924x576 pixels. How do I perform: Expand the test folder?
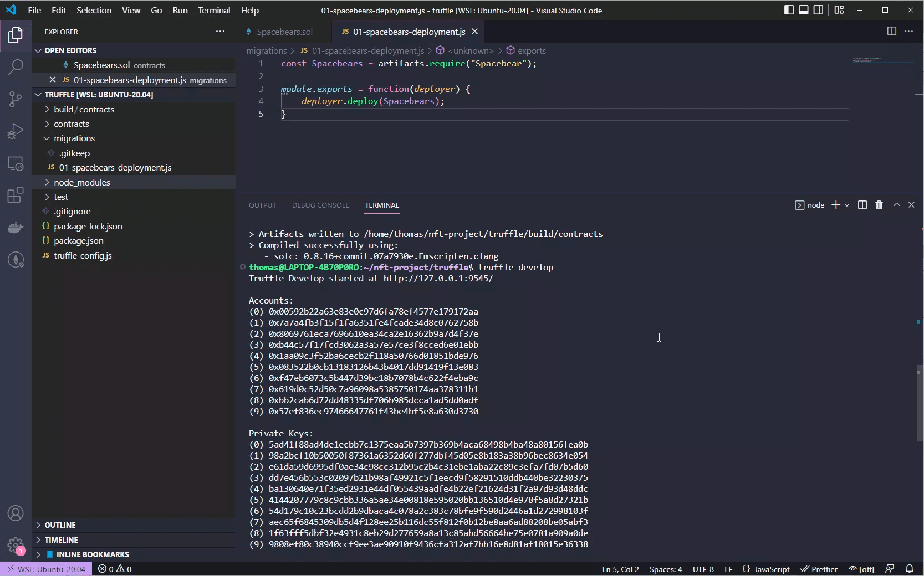[133, 197]
